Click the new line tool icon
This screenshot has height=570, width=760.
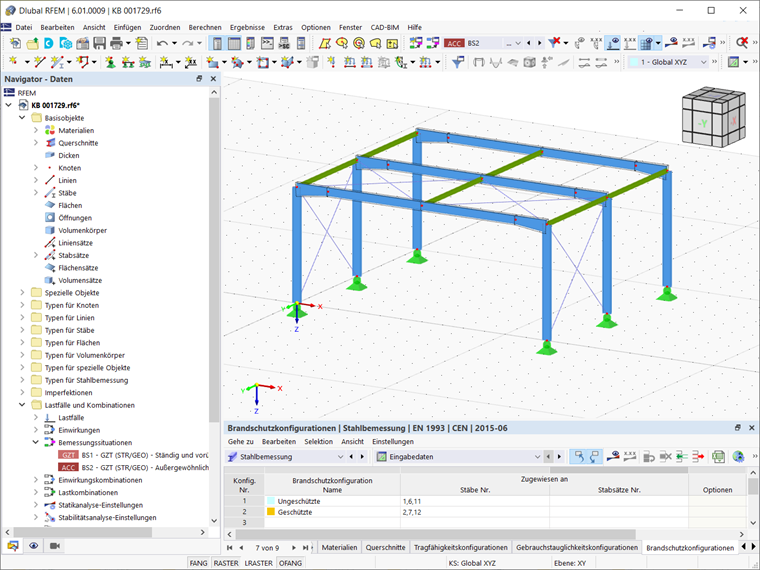[40, 62]
